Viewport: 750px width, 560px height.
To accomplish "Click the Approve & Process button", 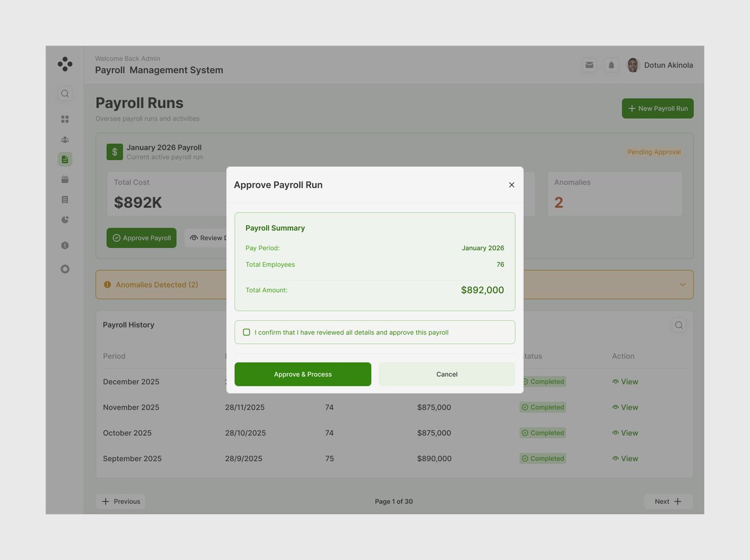I will coord(303,374).
